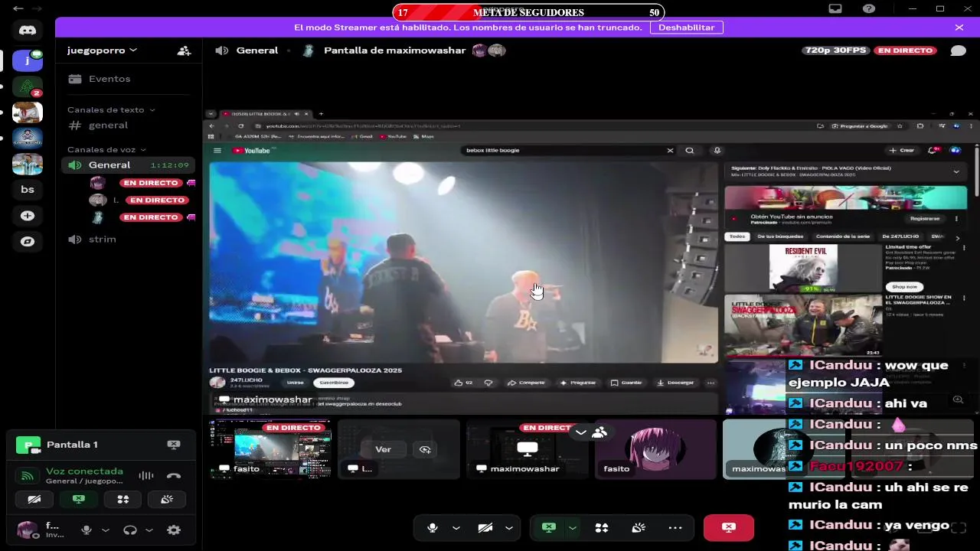Open soundboard in the voice panel

(167, 500)
